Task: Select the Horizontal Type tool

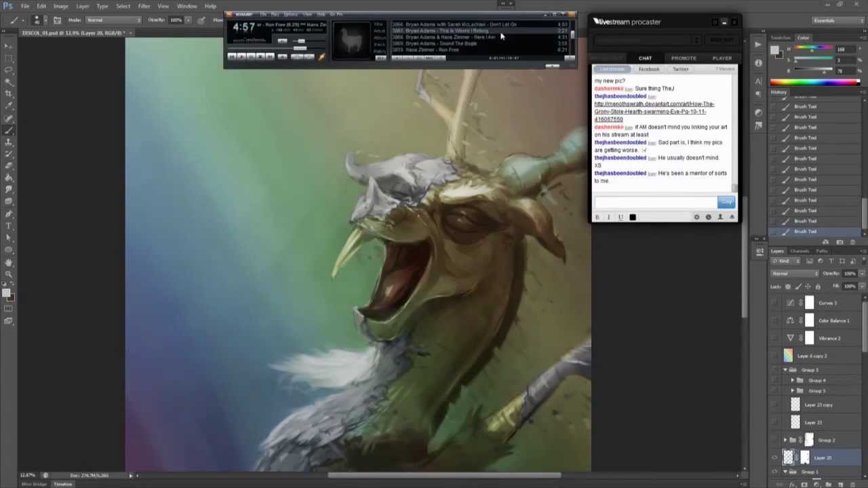Action: tap(8, 226)
